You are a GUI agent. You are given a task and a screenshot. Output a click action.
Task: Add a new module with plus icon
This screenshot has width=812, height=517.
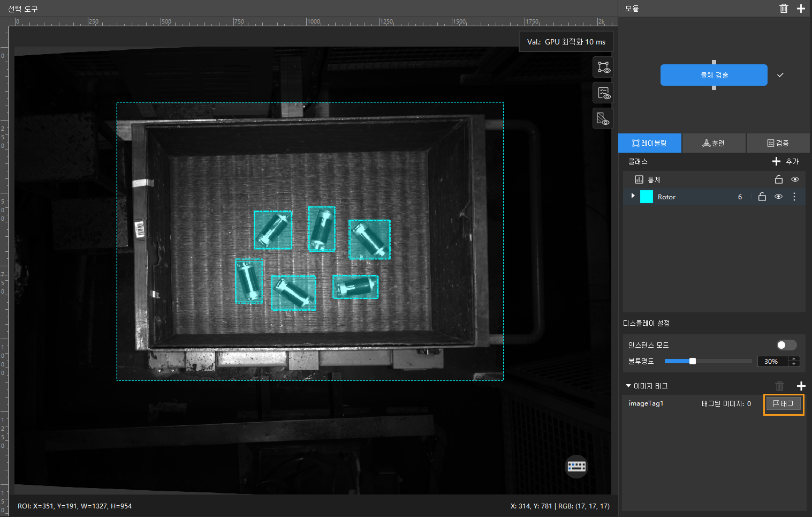pos(801,8)
